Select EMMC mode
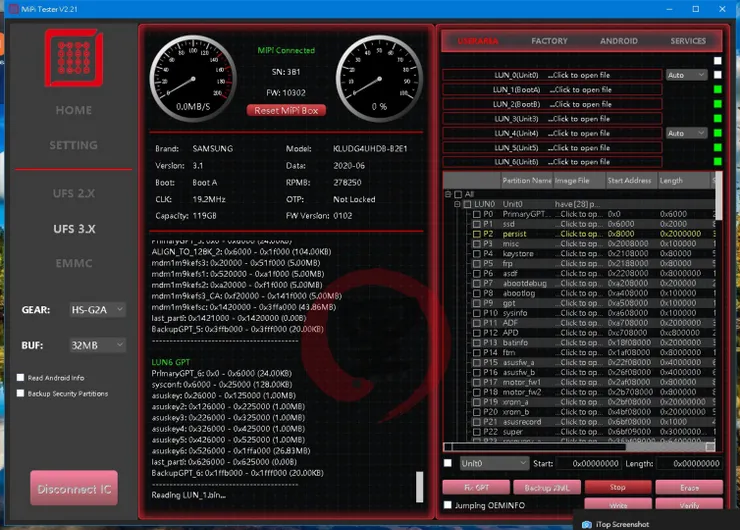 point(74,263)
